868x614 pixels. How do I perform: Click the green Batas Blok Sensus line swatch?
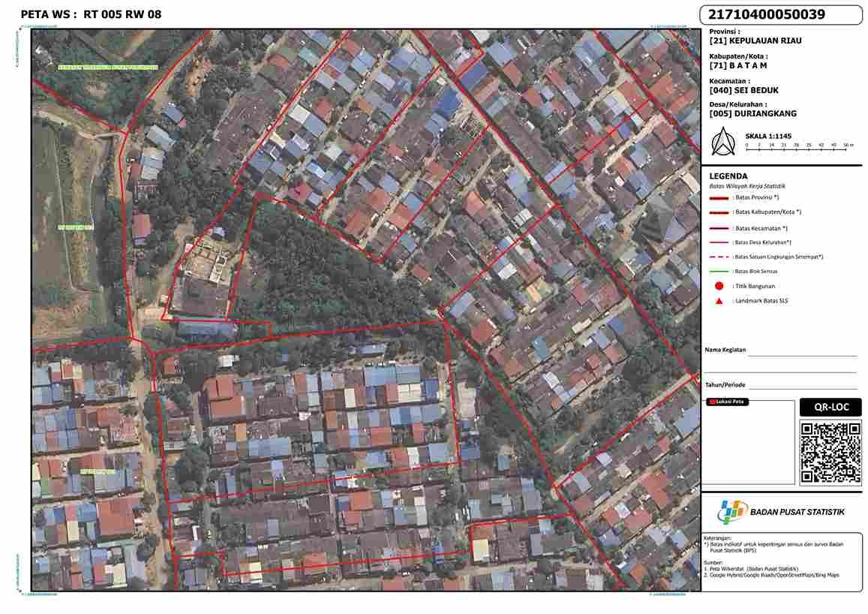click(x=719, y=271)
